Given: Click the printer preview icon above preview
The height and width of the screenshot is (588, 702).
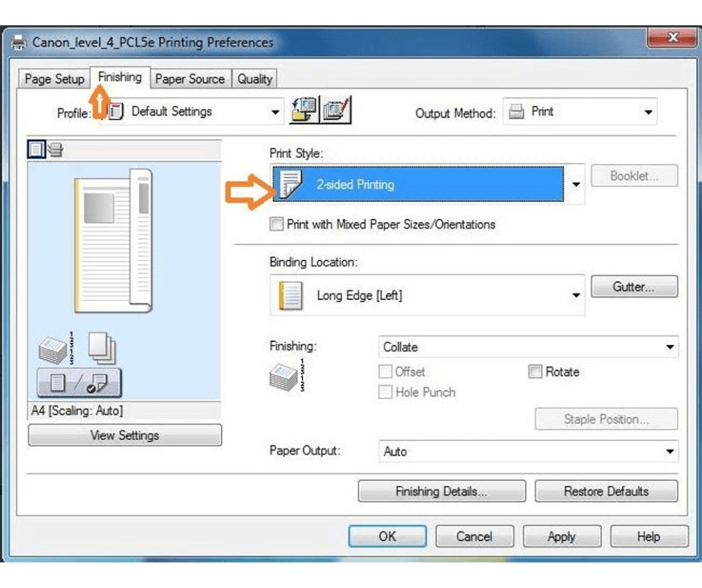Looking at the screenshot, I should pyautogui.click(x=55, y=150).
